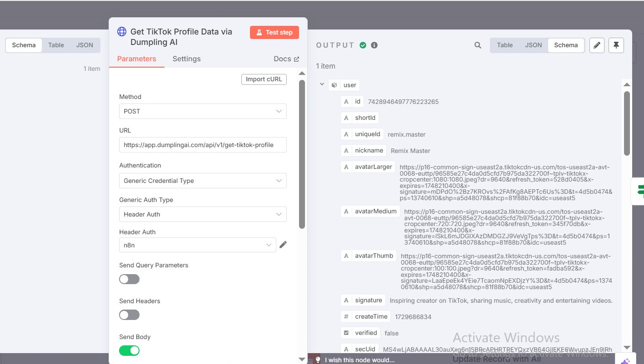
Task: Open the Generic Auth Type dropdown
Action: point(203,214)
